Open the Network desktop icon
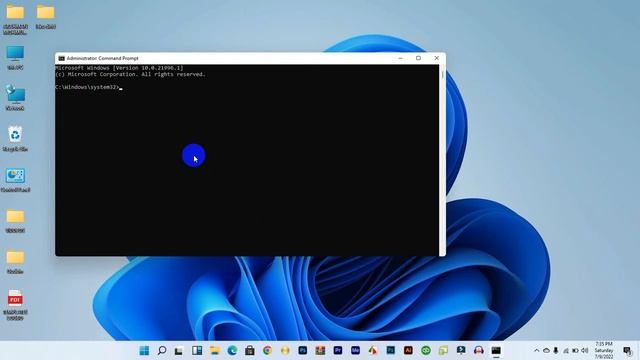Screen dimensions: 640x360 [x=15, y=98]
